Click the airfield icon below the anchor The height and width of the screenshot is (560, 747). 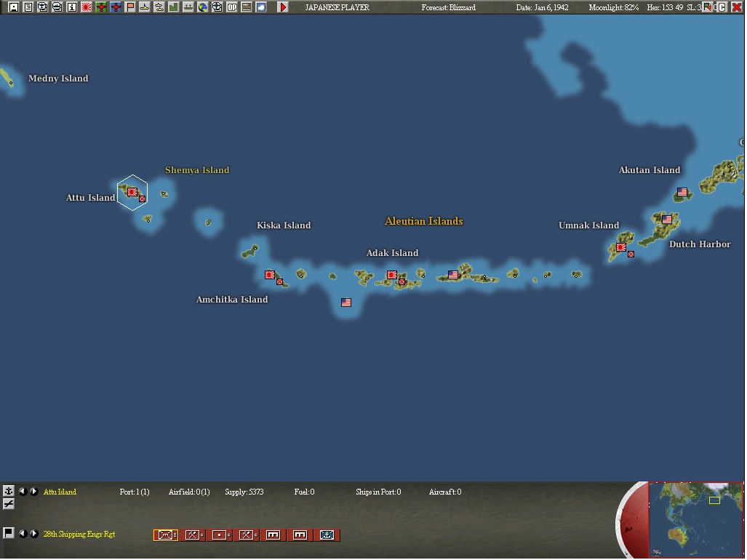pyautogui.click(x=9, y=504)
